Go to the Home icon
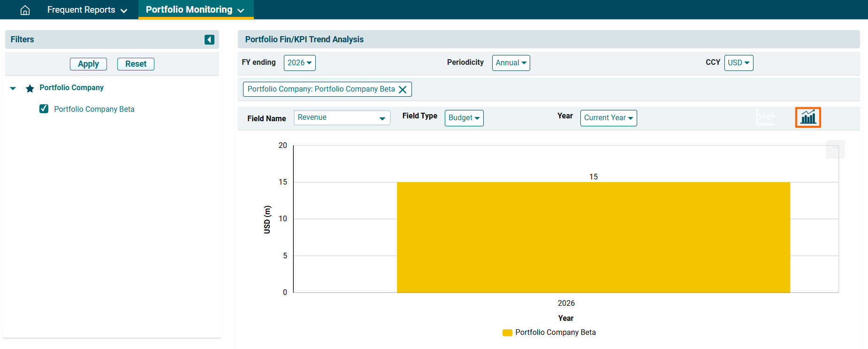868x349 pixels. [x=25, y=10]
